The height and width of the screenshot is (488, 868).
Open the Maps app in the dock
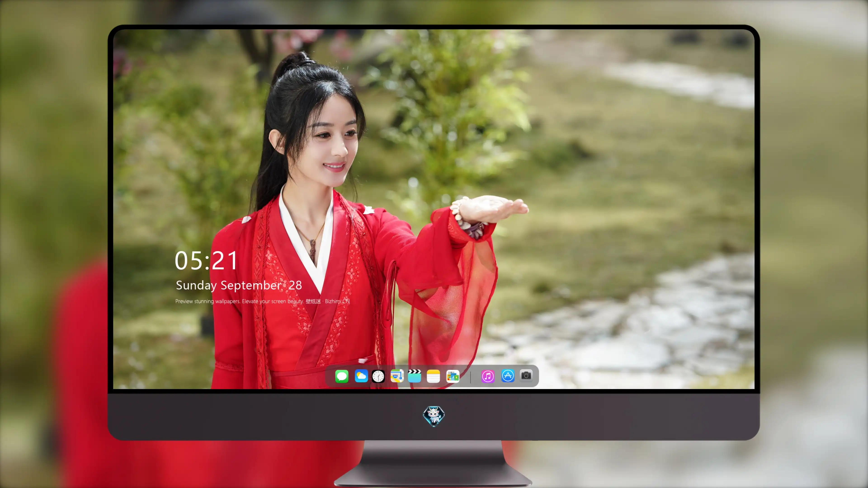[x=397, y=376]
